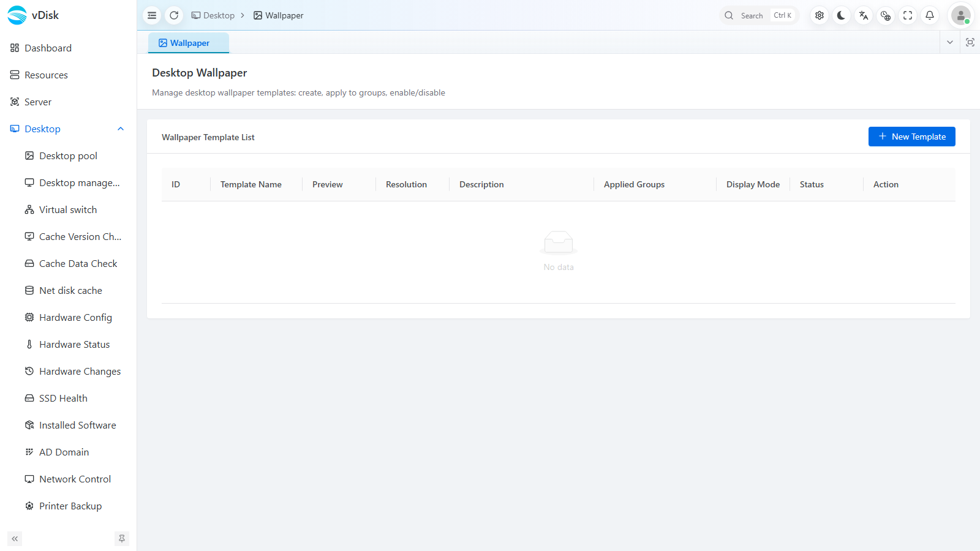
Task: Open the user avatar menu
Action: click(x=961, y=15)
